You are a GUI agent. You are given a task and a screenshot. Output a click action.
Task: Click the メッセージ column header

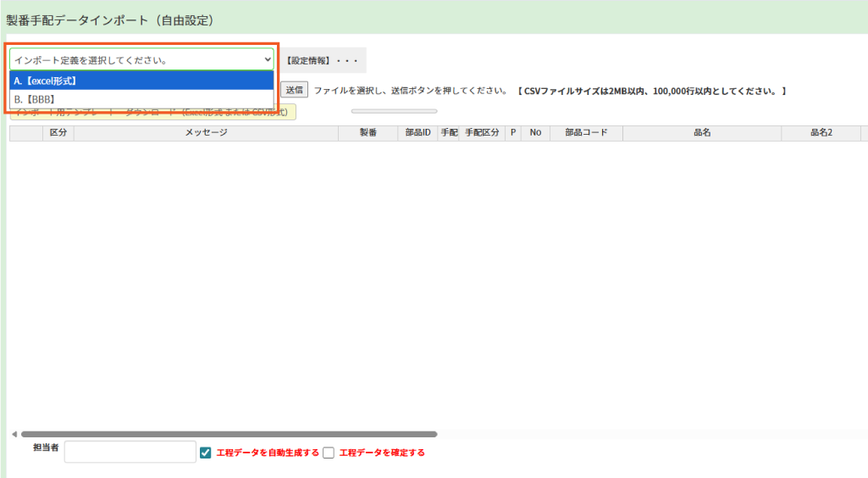tap(206, 133)
